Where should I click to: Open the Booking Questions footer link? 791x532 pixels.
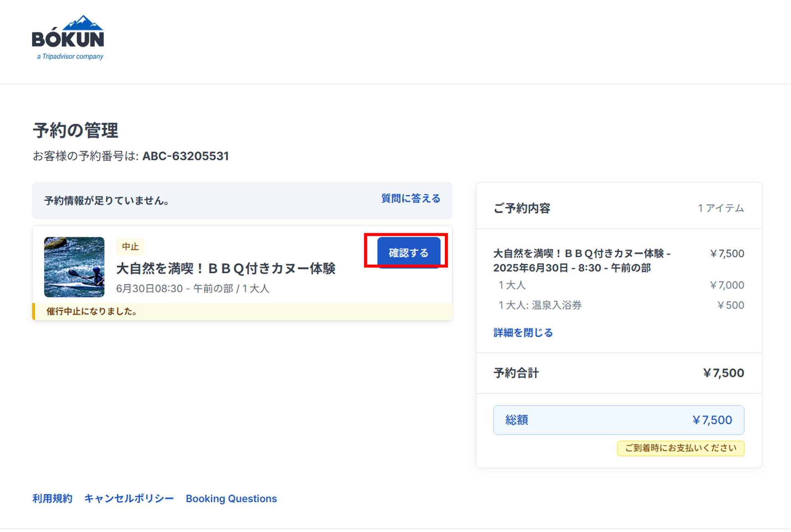pos(231,499)
